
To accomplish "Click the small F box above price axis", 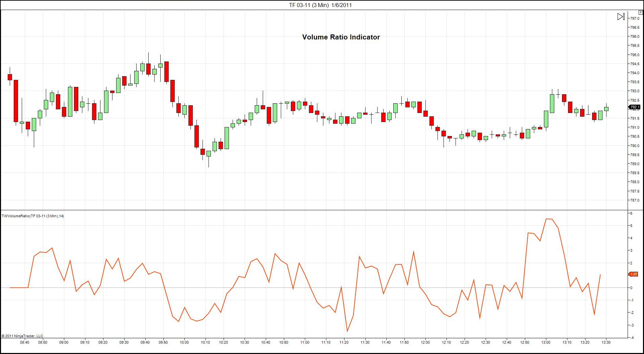I will 641,12.
